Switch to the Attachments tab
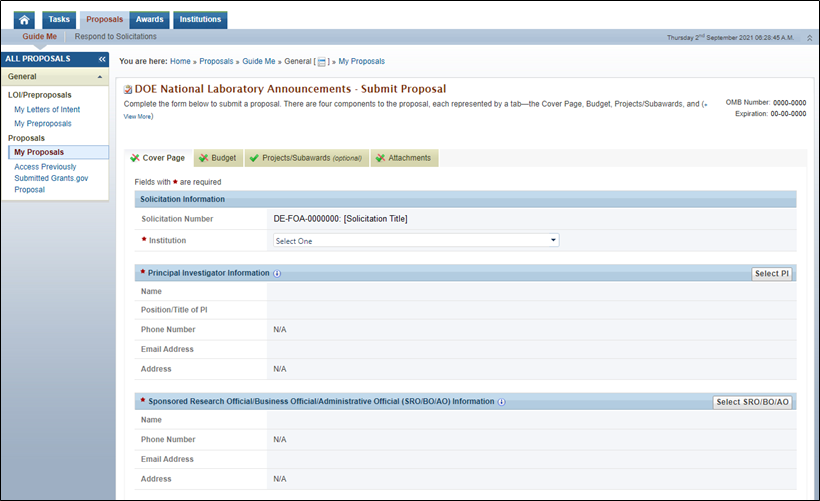820x501 pixels. pos(404,158)
